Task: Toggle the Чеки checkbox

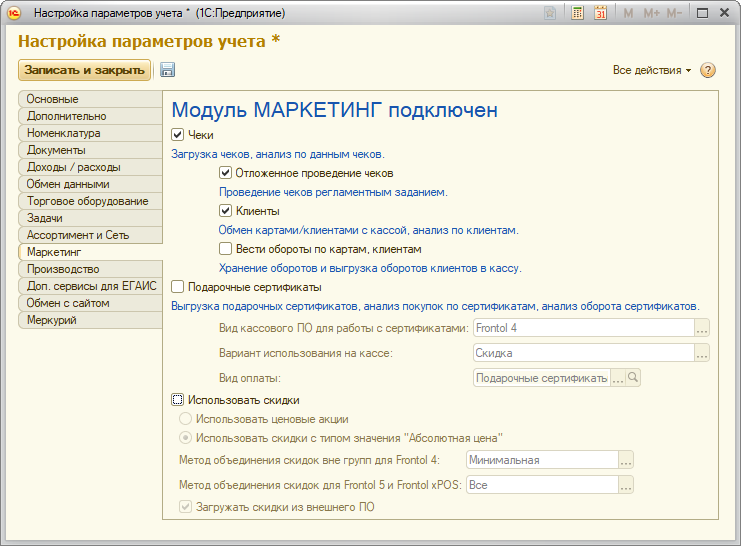Action: tap(177, 135)
